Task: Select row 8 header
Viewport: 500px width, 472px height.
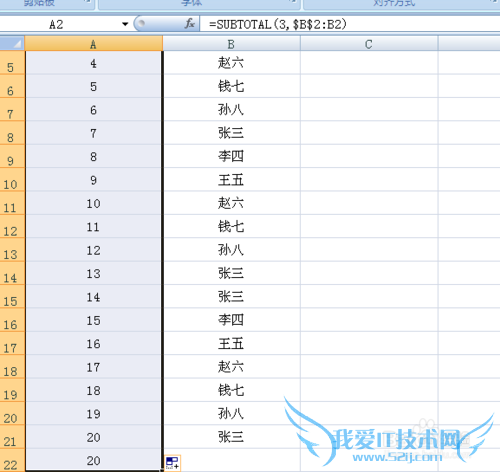Action: point(12,133)
